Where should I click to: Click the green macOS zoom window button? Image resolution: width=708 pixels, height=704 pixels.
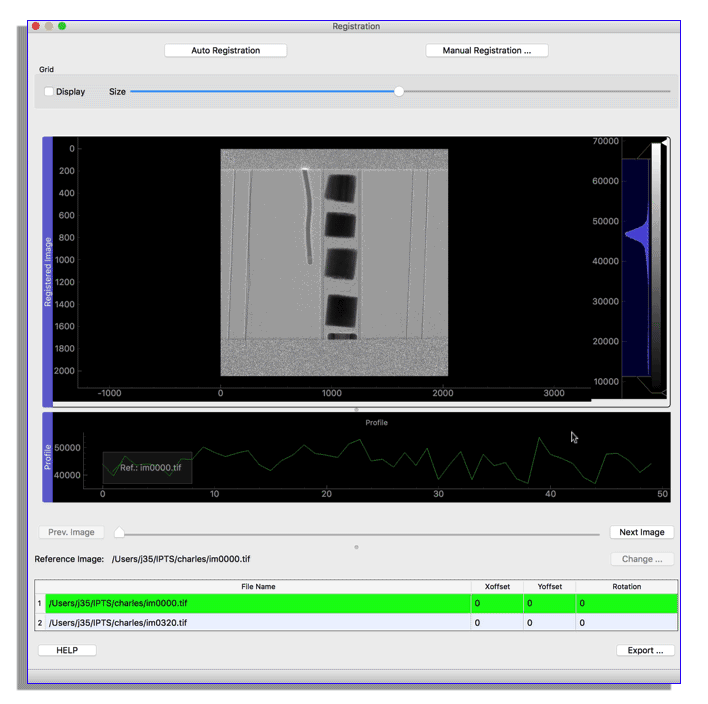pos(62,27)
